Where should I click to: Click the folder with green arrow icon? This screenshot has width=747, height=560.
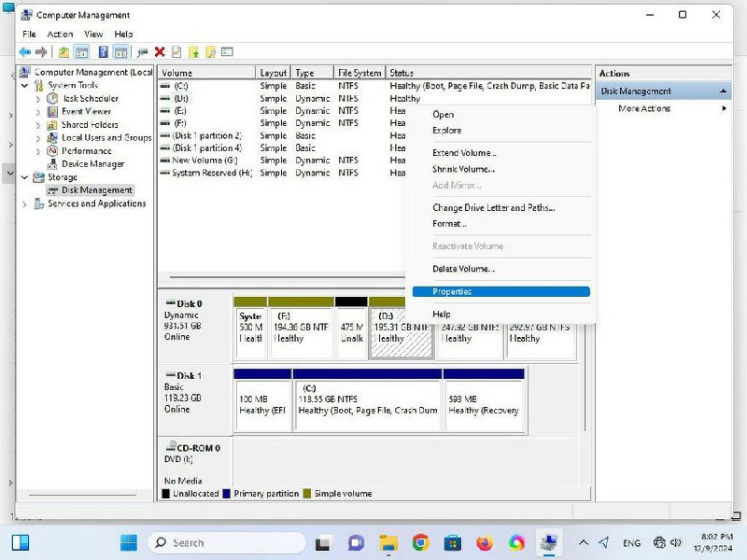(193, 52)
